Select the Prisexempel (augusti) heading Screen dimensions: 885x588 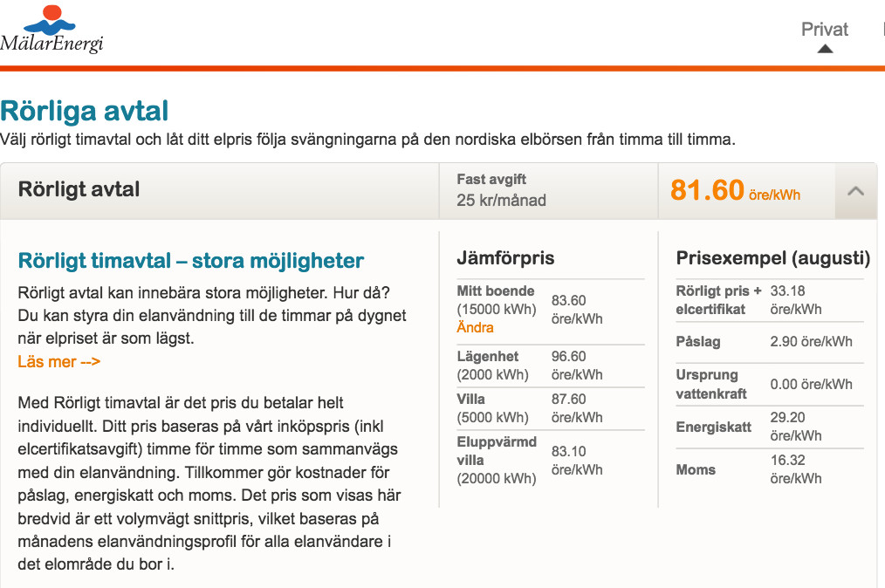tap(772, 258)
